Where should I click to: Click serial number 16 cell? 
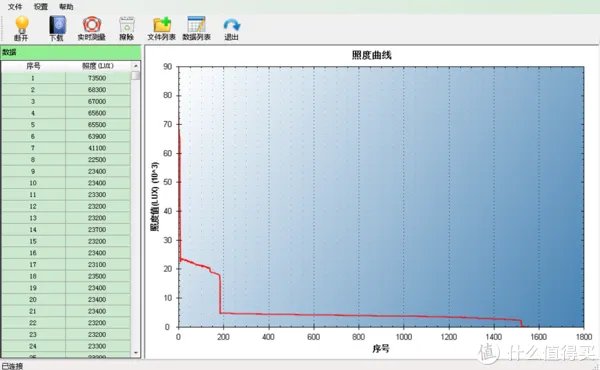tap(33, 253)
